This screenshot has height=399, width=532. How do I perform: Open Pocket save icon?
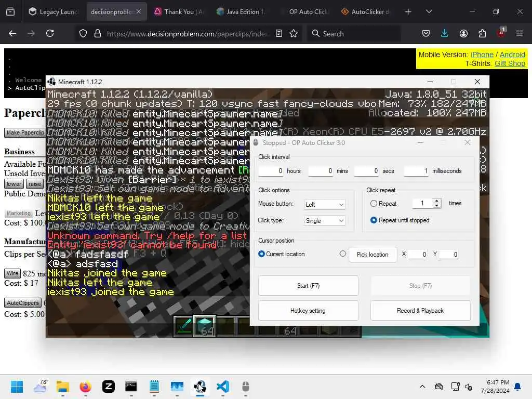pos(426,33)
